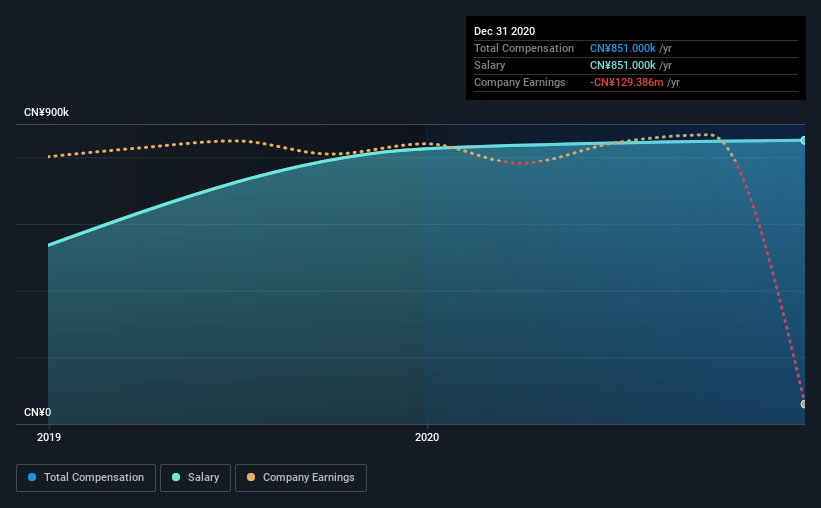The image size is (821, 508).
Task: Select the company earnings endpoint marker
Action: coord(803,404)
